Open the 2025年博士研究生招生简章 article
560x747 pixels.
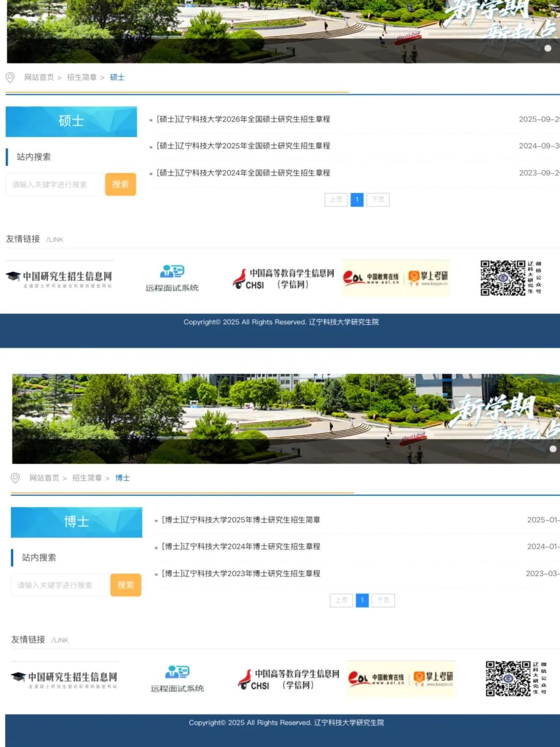[241, 520]
